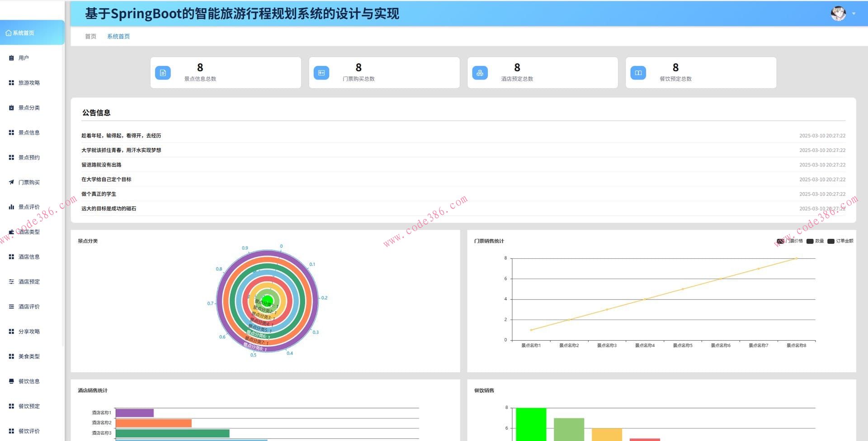Open announcement 趁着年轻，输得起，看得开，去经历
The image size is (868, 441).
[x=121, y=136]
